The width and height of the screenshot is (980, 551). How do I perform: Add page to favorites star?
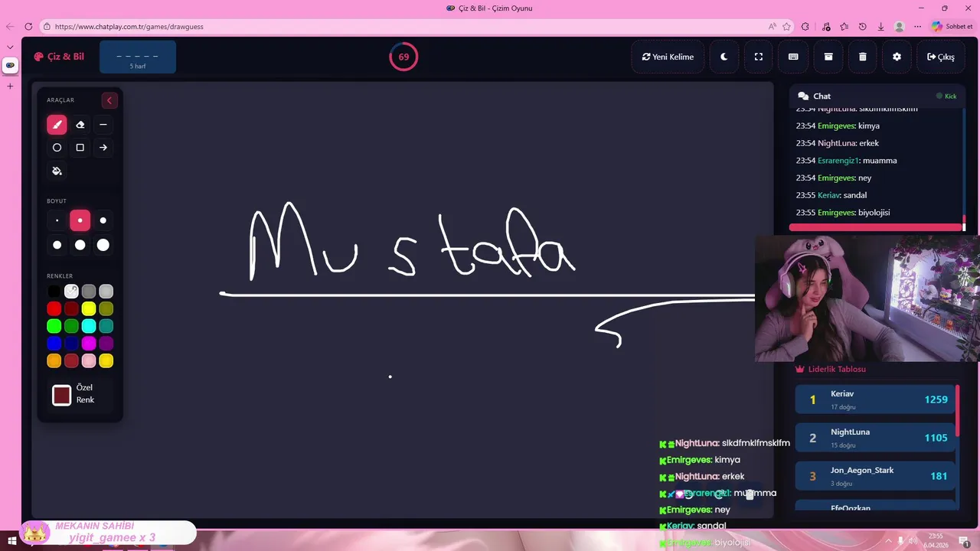[x=786, y=26]
